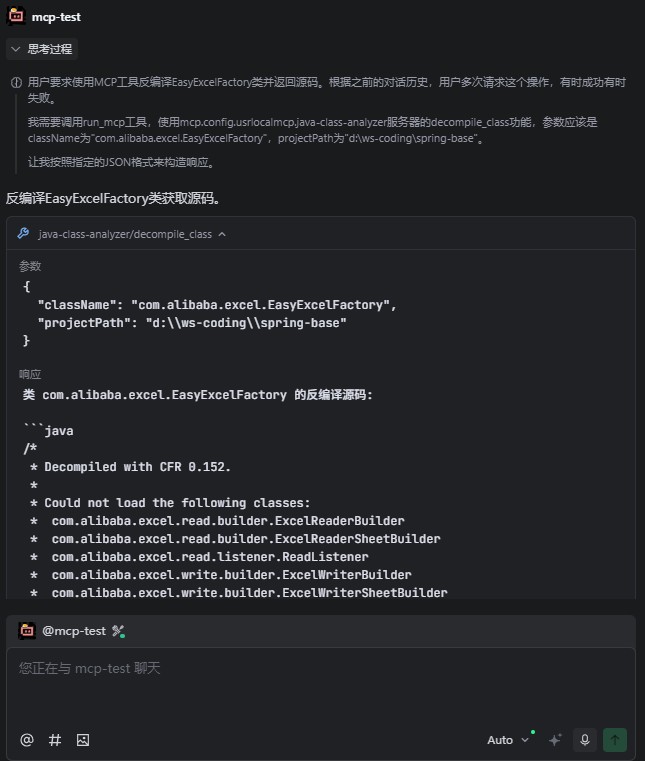The image size is (645, 761).
Task: Click the # context reference icon
Action: (55, 740)
